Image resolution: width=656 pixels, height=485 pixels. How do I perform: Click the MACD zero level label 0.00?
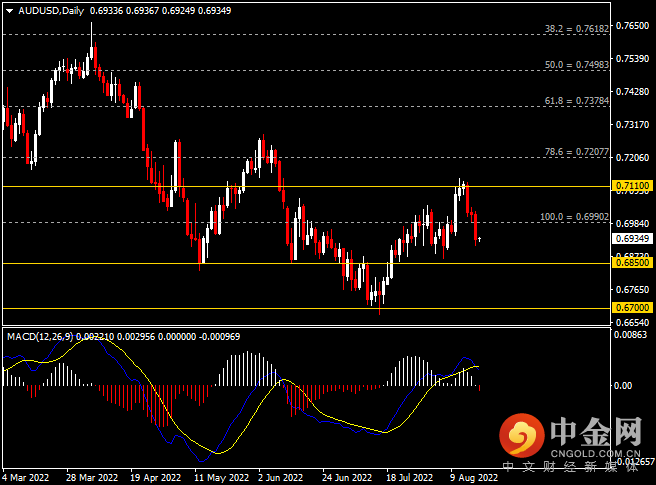[623, 385]
